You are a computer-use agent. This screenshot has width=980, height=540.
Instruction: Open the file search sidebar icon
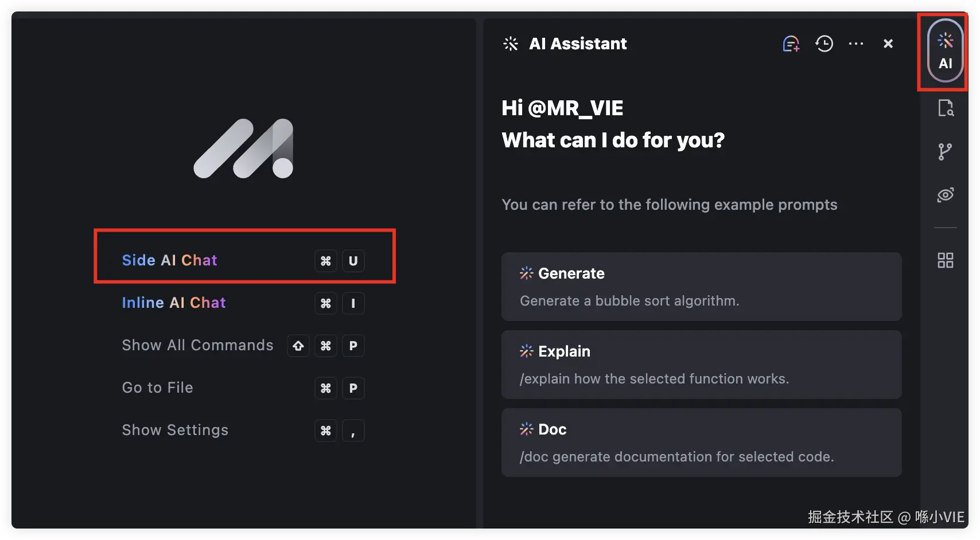[x=946, y=108]
